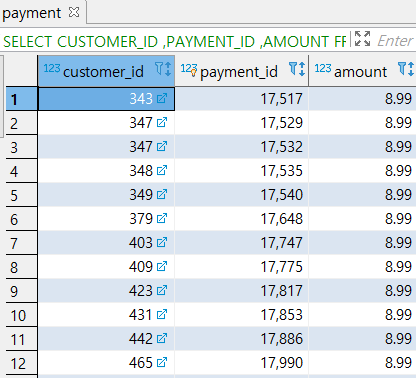416x378 pixels.
Task: Click numeric type icon of amount
Action: tap(323, 68)
